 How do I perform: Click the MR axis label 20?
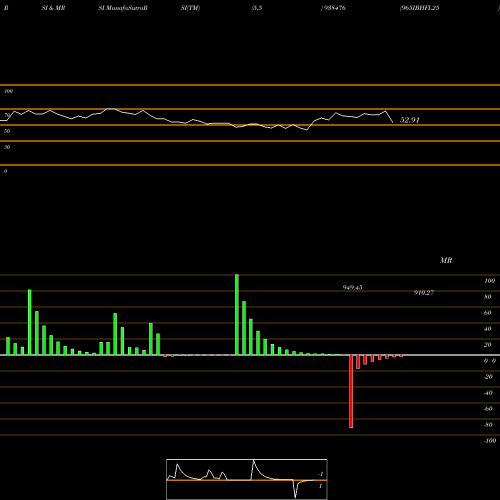(x=488, y=345)
